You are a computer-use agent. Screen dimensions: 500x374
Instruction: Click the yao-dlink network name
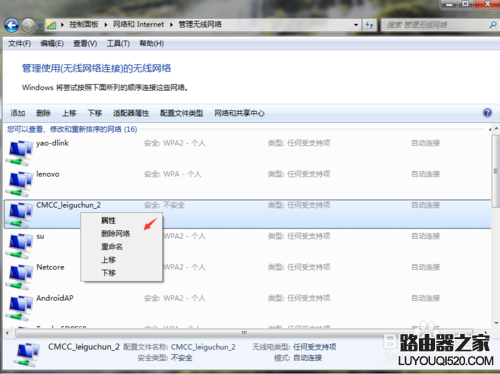click(x=52, y=143)
